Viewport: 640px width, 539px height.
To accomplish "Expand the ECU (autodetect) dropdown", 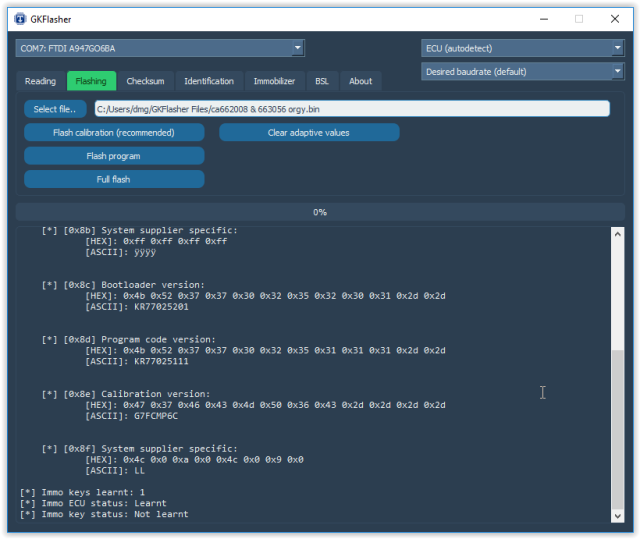I will tap(522, 48).
